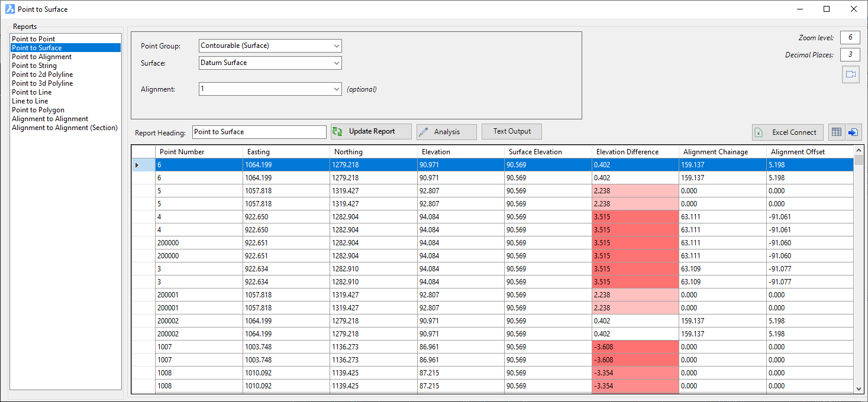Click the camera icon below Decimal Places
Screen dimensions: 868x402
[851, 74]
